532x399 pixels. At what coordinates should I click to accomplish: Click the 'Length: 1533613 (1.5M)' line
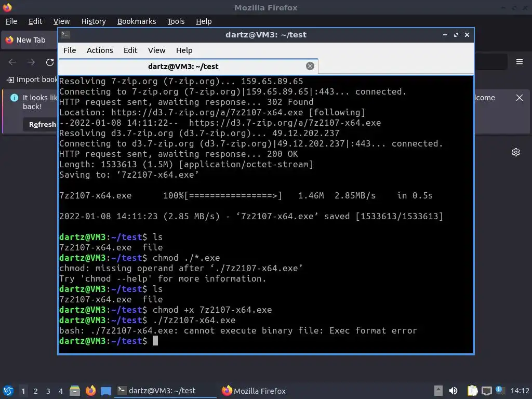click(186, 165)
